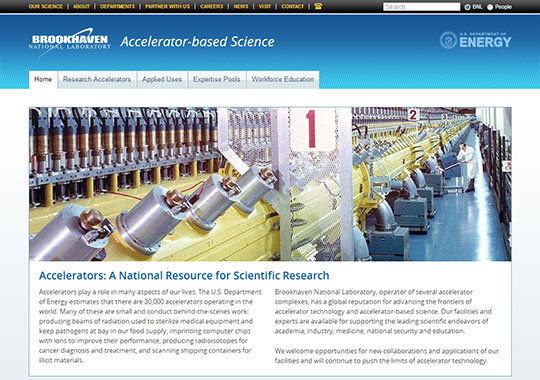Switch to Workforce Education tab

click(283, 80)
